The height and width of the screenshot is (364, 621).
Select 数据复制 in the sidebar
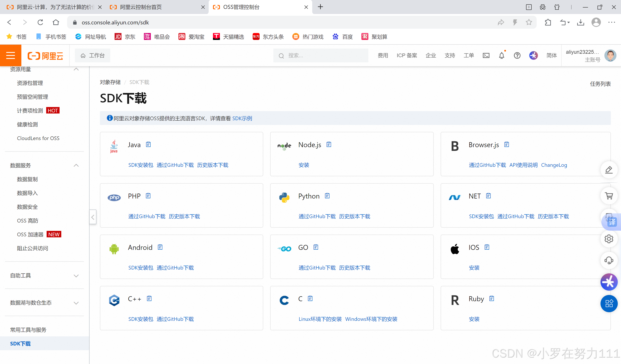[x=27, y=179]
